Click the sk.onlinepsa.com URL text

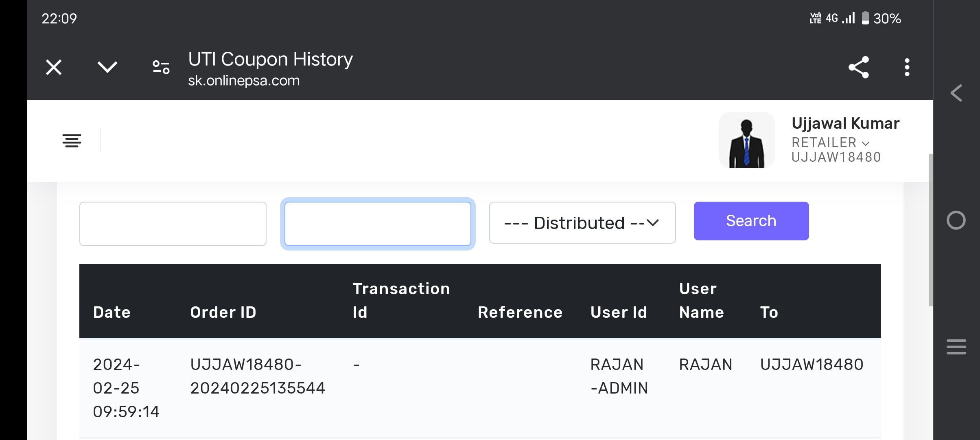point(243,81)
